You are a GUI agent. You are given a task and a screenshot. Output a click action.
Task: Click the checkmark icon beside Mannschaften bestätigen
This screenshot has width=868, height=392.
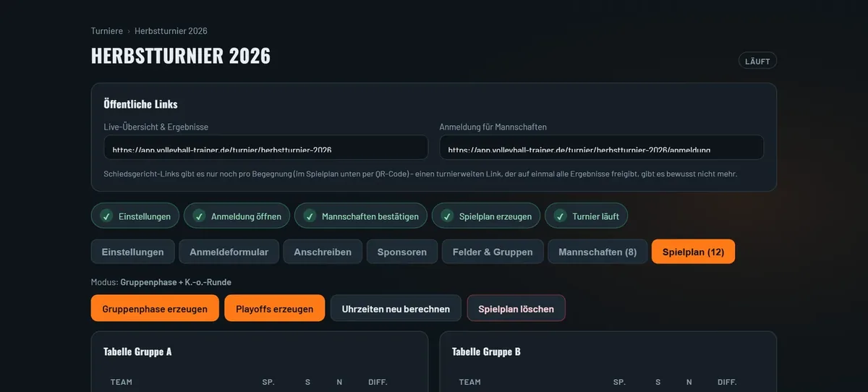click(310, 216)
